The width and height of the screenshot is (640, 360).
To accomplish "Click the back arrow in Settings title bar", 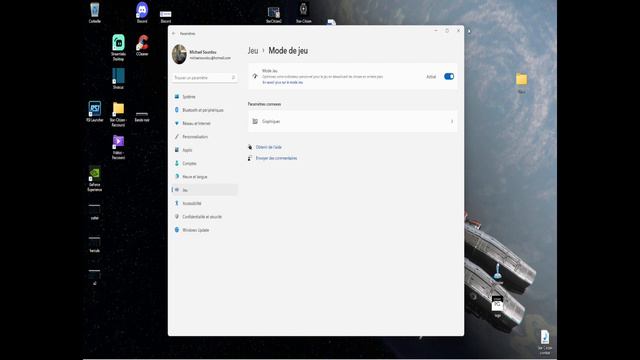I will [x=174, y=33].
